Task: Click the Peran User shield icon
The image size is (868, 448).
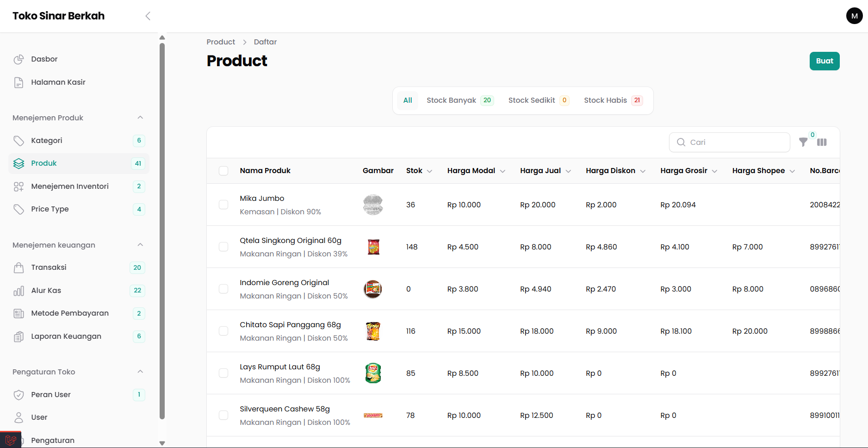Action: point(19,395)
